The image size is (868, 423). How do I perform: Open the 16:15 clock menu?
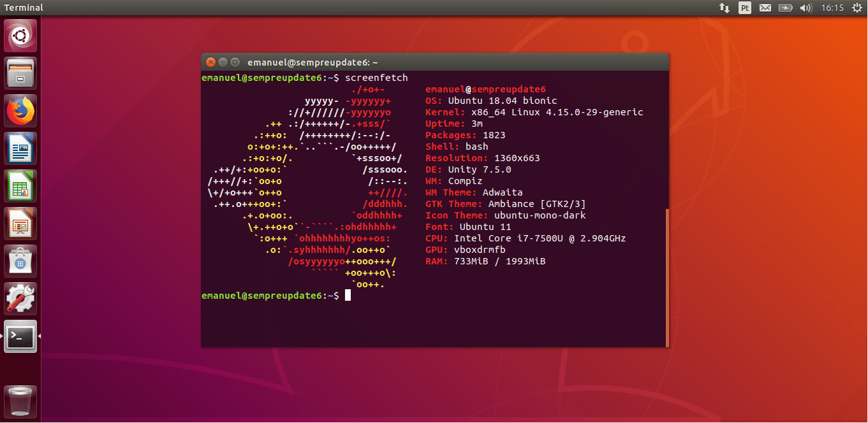point(832,8)
